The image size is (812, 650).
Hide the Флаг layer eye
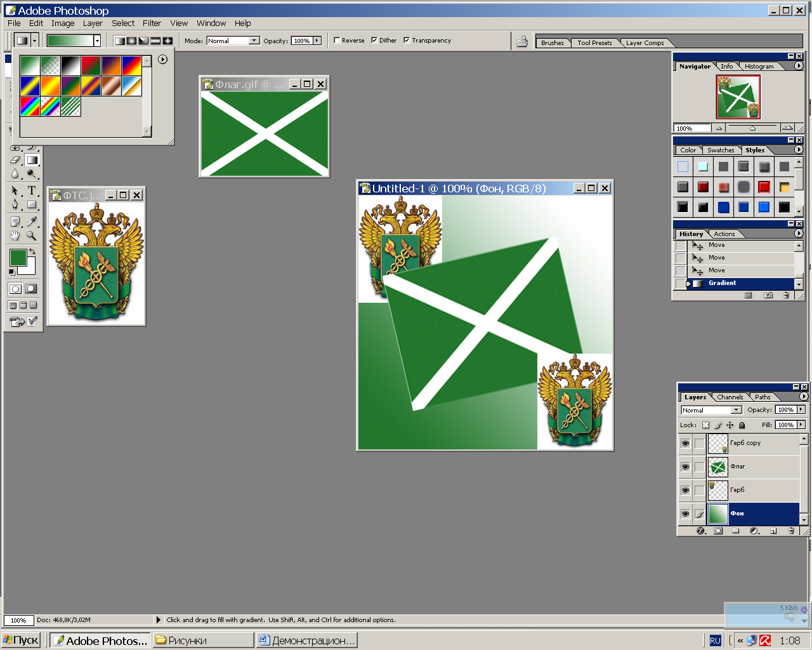pos(685,467)
